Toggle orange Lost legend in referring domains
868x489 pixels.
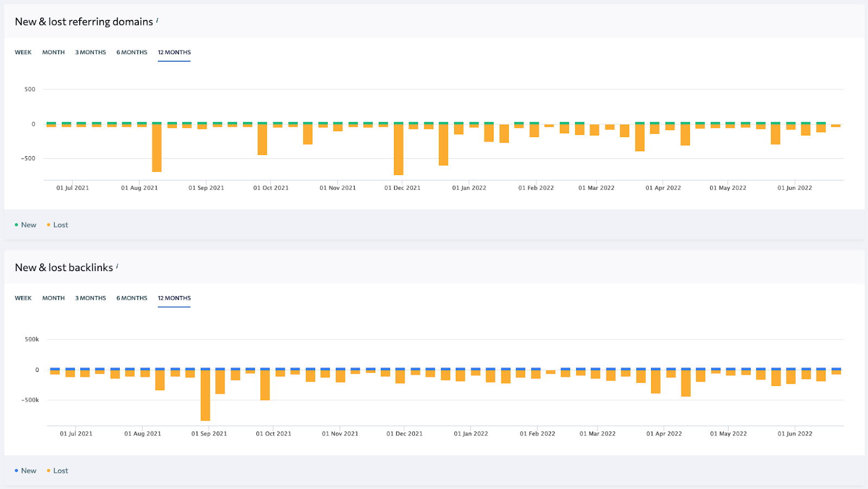[58, 225]
